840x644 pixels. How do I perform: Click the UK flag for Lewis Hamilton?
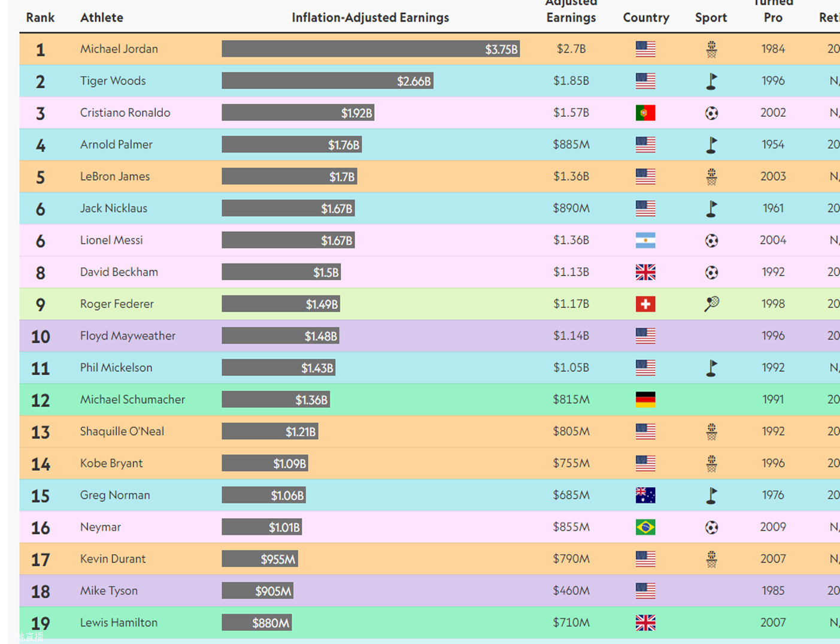[x=645, y=622]
